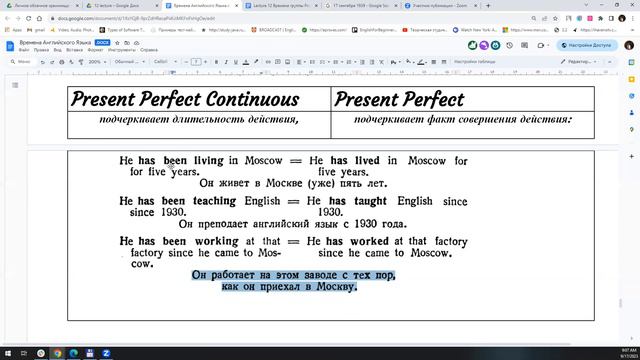
Task: Open the Вставка menu
Action: point(74,50)
